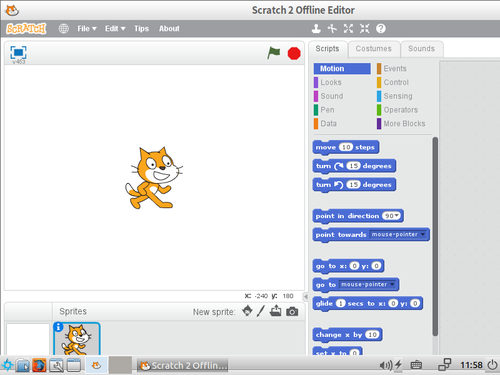This screenshot has width=500, height=375.
Task: Select the Sound block category
Action: tap(329, 96)
